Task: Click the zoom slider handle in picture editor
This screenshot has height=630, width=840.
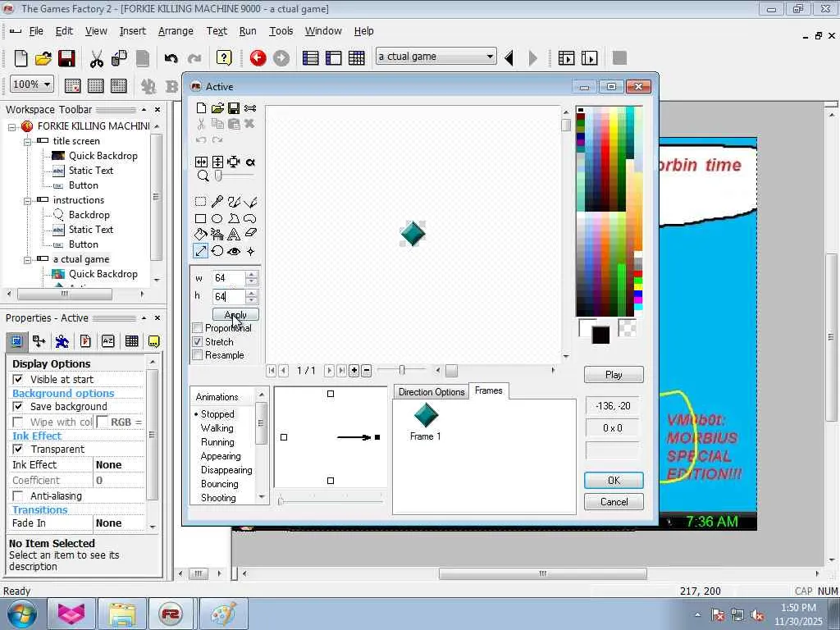Action: 218,176
